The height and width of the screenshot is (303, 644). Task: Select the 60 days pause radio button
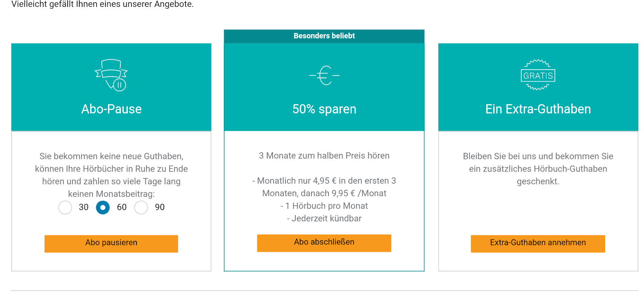tap(103, 208)
